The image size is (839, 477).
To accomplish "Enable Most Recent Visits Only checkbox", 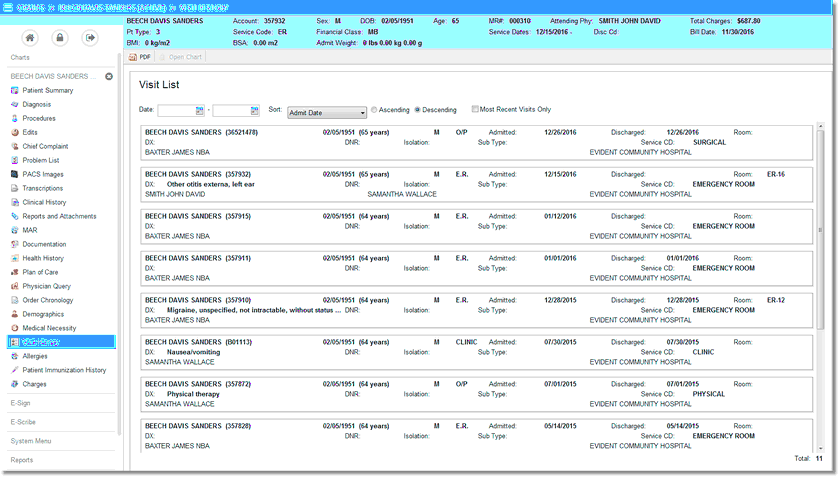I will pos(475,109).
